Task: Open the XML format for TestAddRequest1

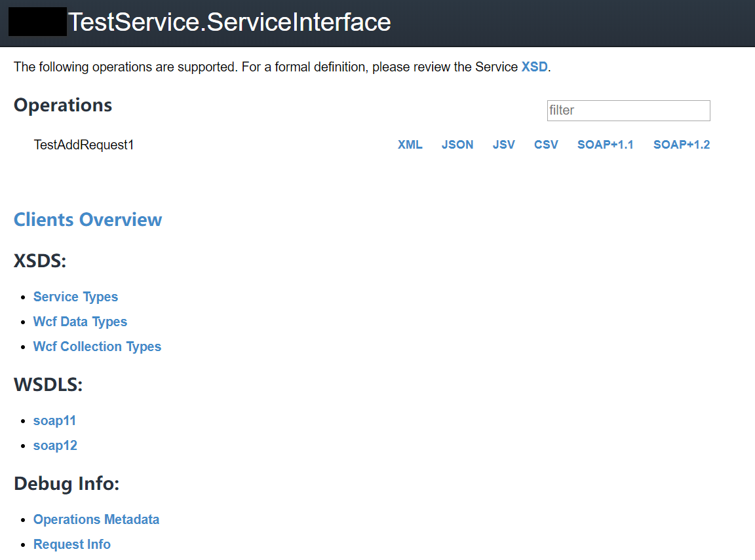Action: (x=410, y=145)
